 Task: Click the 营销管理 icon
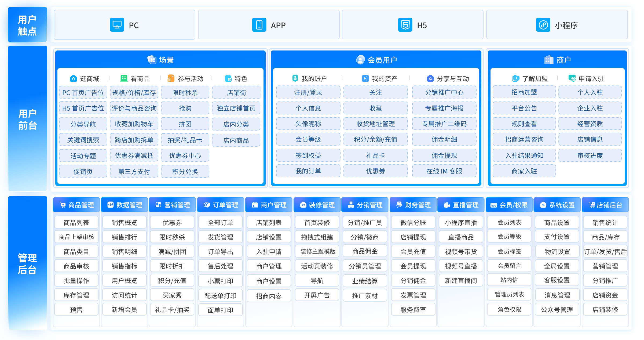[159, 205]
